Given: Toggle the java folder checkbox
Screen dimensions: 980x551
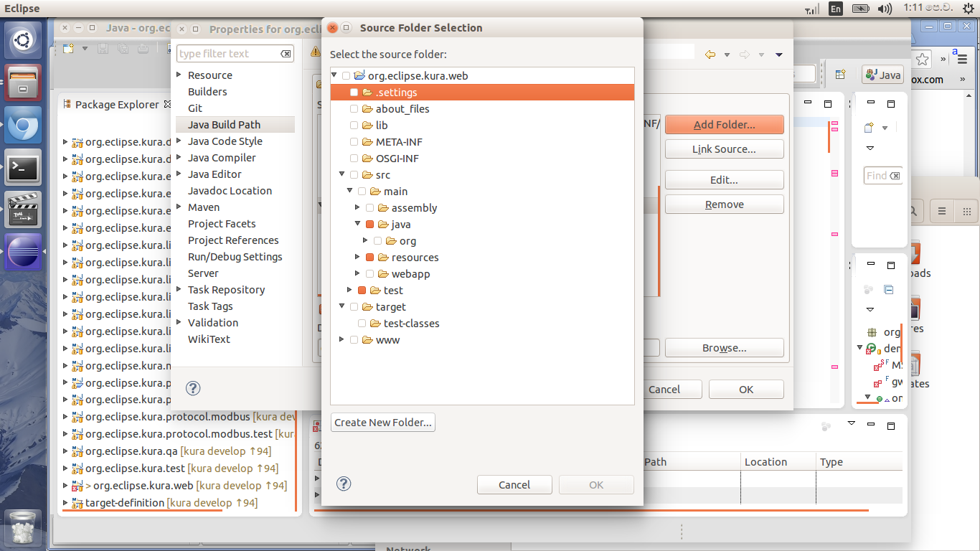Looking at the screenshot, I should 369,225.
